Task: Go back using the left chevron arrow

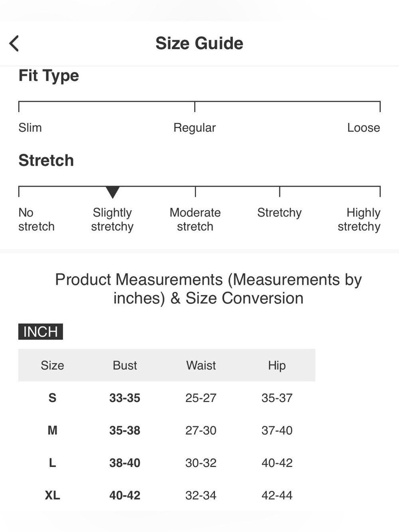Action: 14,44
